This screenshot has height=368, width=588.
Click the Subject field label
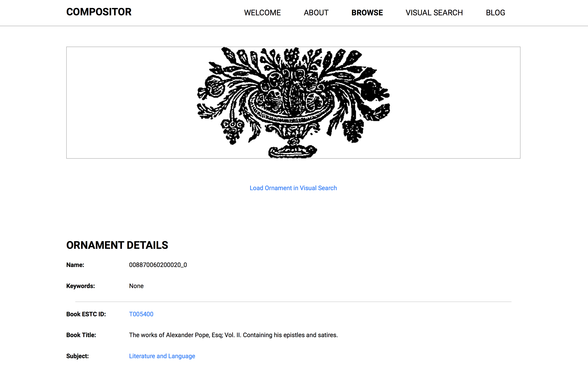pos(78,356)
